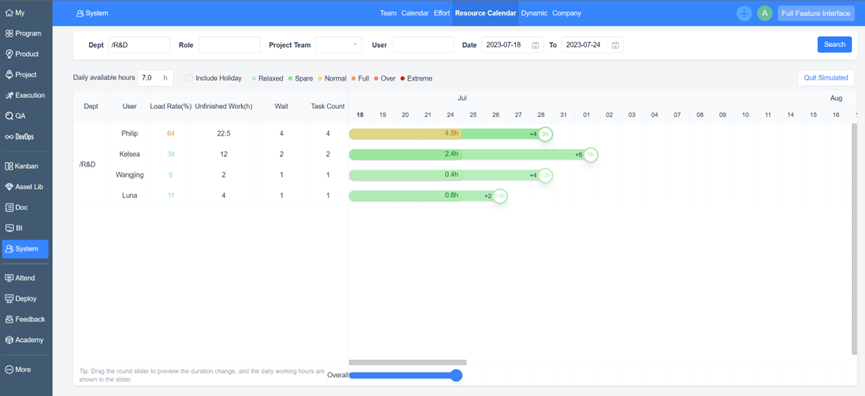The image size is (865, 396).
Task: Switch to the Dynamic tab
Action: click(534, 13)
